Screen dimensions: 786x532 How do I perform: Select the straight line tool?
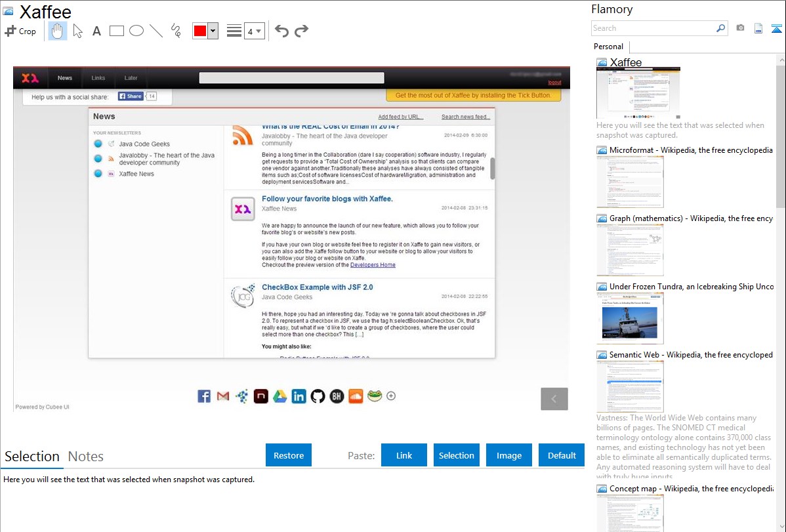156,31
